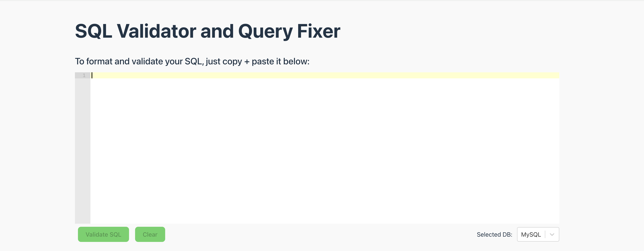Click the copy + paste instruction text
Viewport: 644px width, 251px height.
point(192,61)
